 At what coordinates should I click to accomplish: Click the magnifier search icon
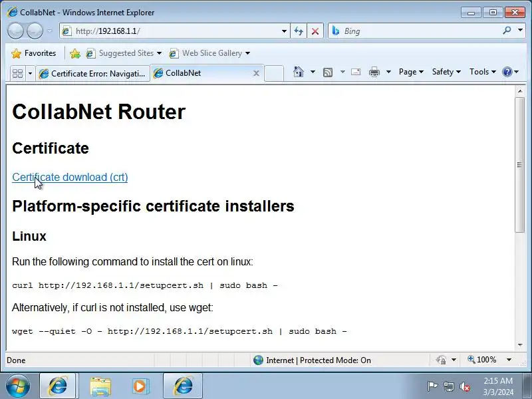click(x=507, y=31)
